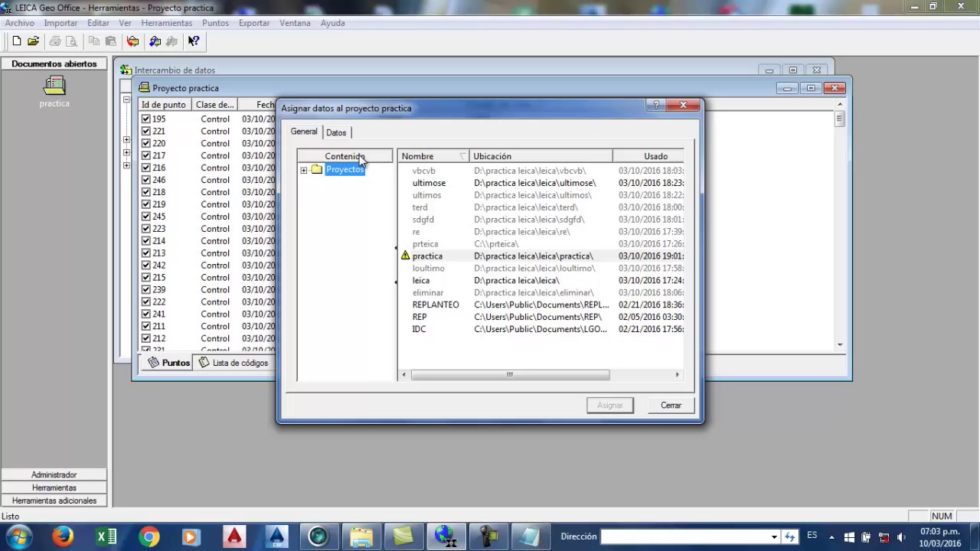Select the practica project icon under Documentos abiertos
980x551 pixels.
(54, 86)
